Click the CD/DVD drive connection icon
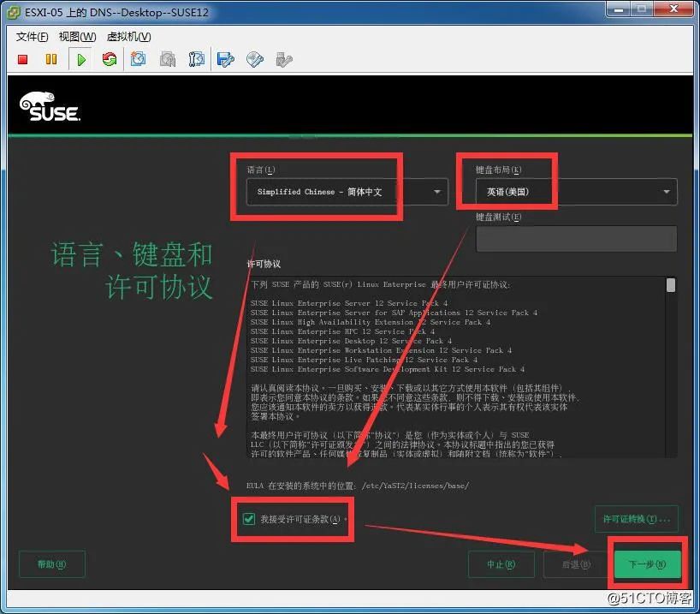 (x=255, y=59)
